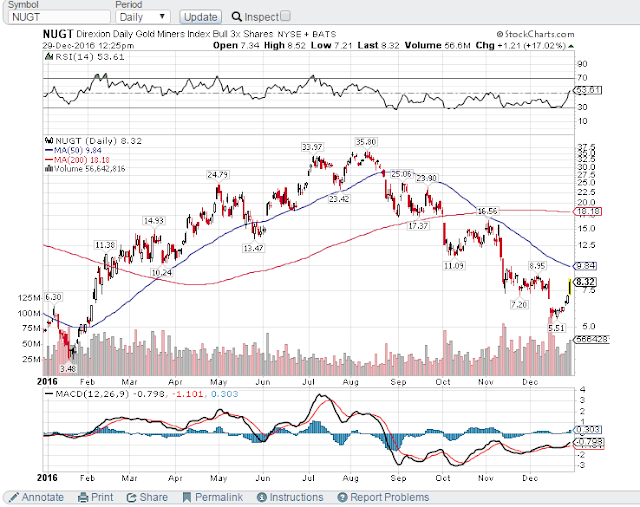Click the RSI(14) indicator icon
This screenshot has height=507, width=640.
click(x=49, y=57)
